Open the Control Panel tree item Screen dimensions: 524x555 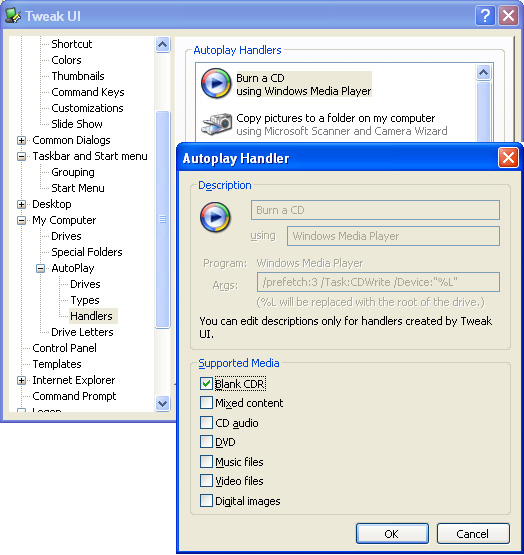pos(64,348)
